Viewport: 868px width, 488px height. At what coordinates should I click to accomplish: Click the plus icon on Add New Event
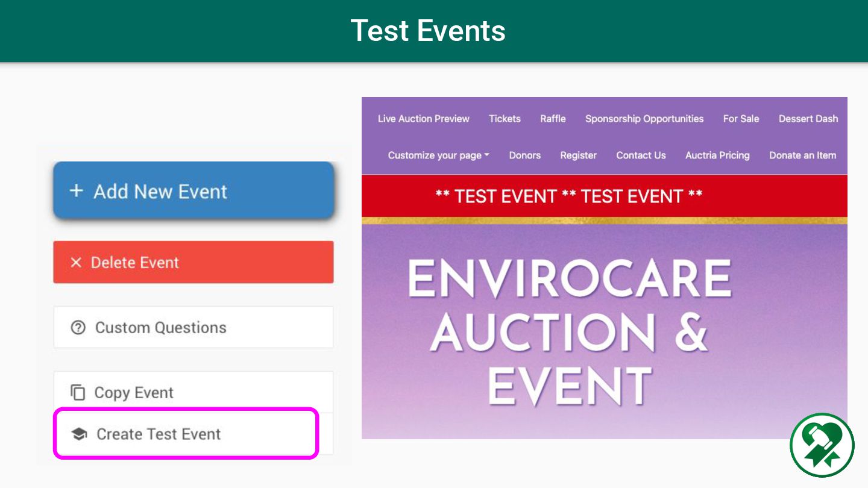tap(76, 191)
